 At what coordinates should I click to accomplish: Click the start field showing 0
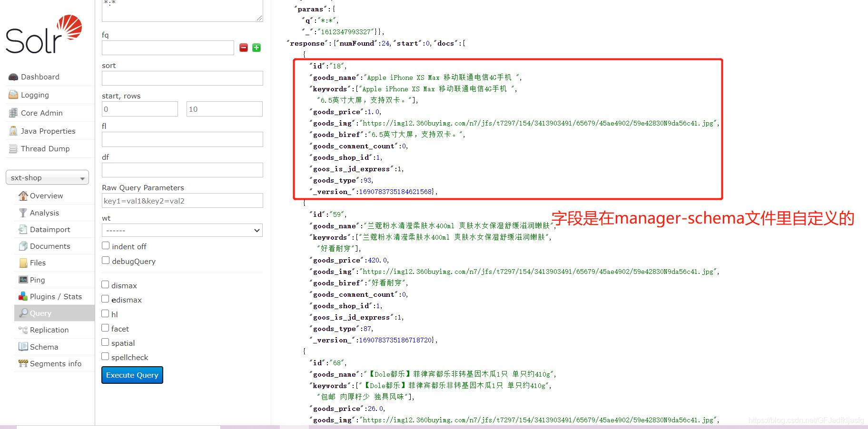pos(140,109)
